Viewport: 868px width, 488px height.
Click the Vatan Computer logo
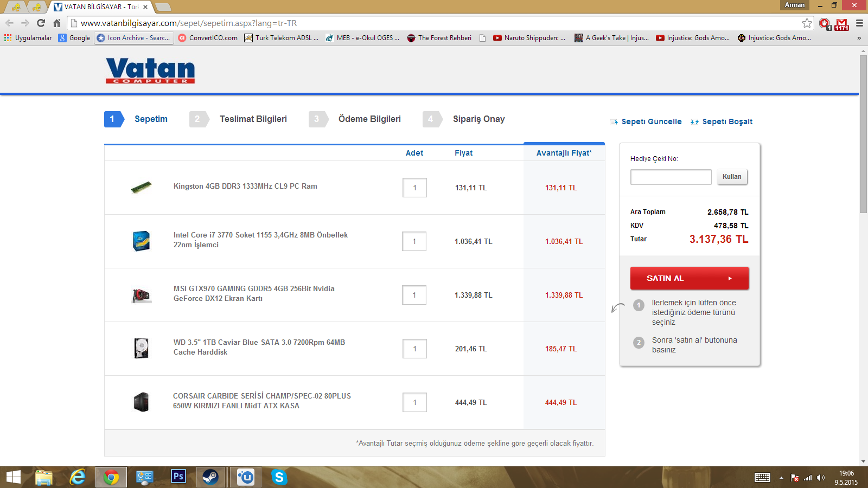tap(150, 70)
